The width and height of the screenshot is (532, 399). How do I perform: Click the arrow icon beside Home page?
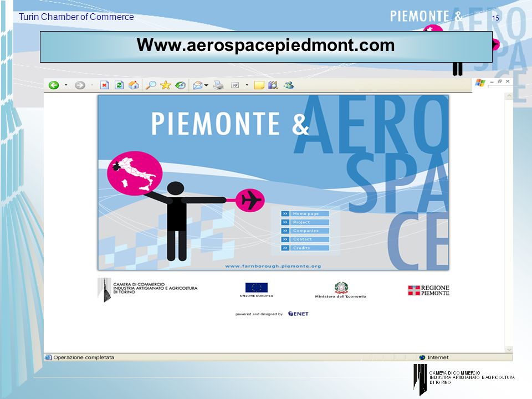(x=285, y=214)
